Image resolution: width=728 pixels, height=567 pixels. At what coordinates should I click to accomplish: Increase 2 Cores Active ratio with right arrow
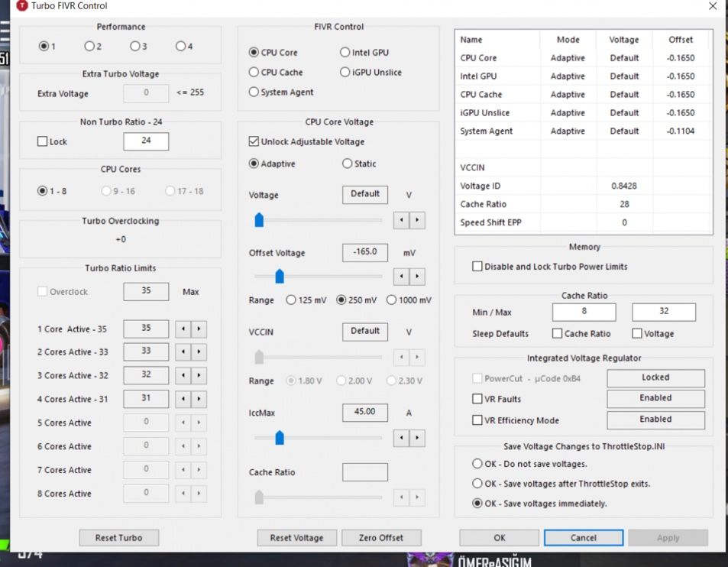click(x=199, y=352)
